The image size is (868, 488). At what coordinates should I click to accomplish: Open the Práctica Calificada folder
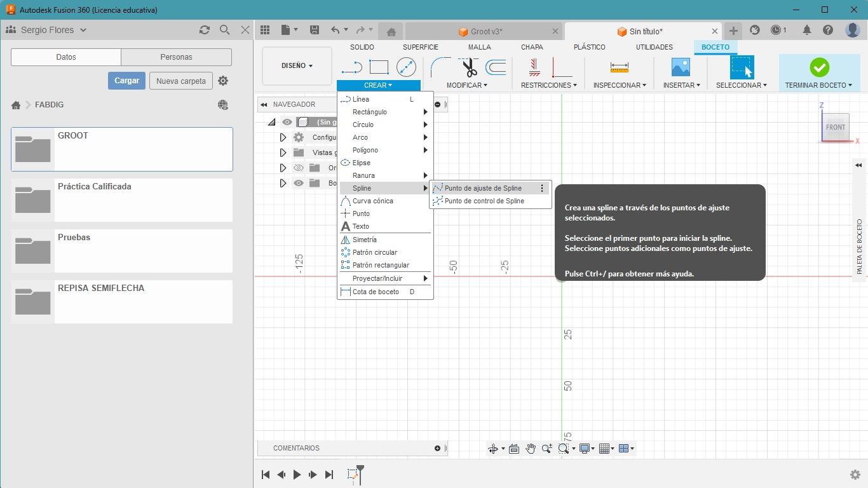coord(122,200)
